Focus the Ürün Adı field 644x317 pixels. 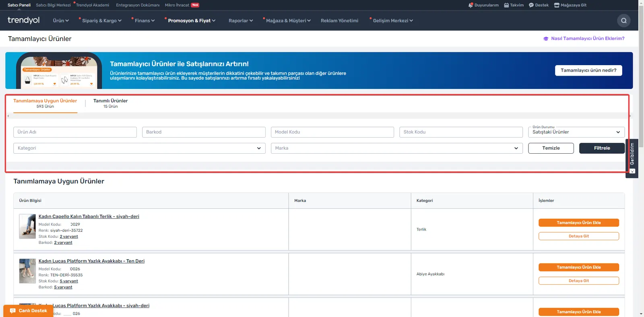75,132
